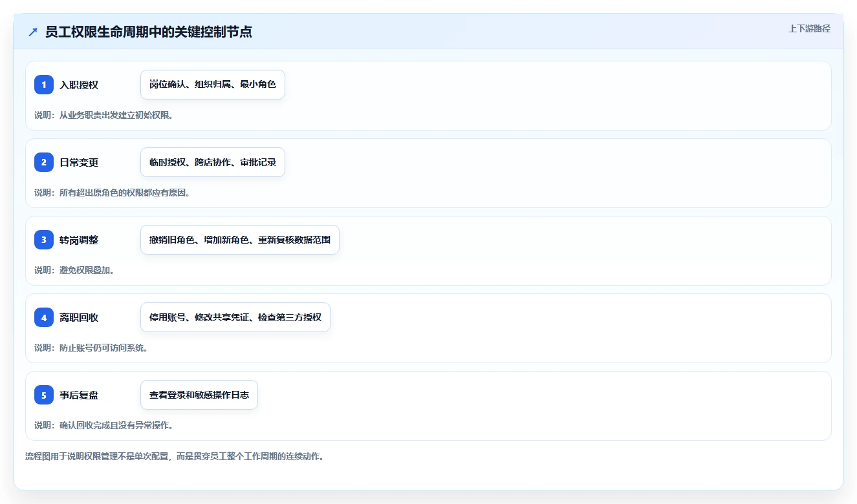The width and height of the screenshot is (857, 504).
Task: Click step number 3 badge
Action: pos(44,240)
